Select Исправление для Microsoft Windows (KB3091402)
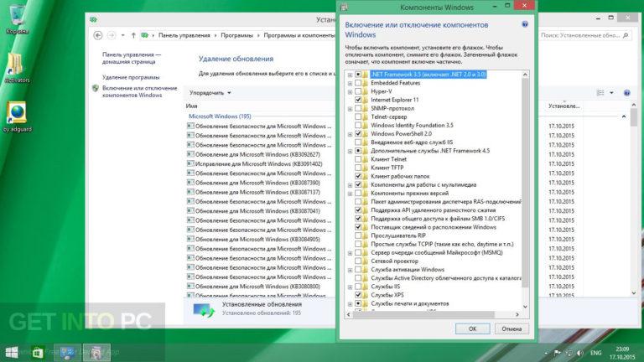Image resolution: width=644 pixels, height=362 pixels. click(x=258, y=164)
